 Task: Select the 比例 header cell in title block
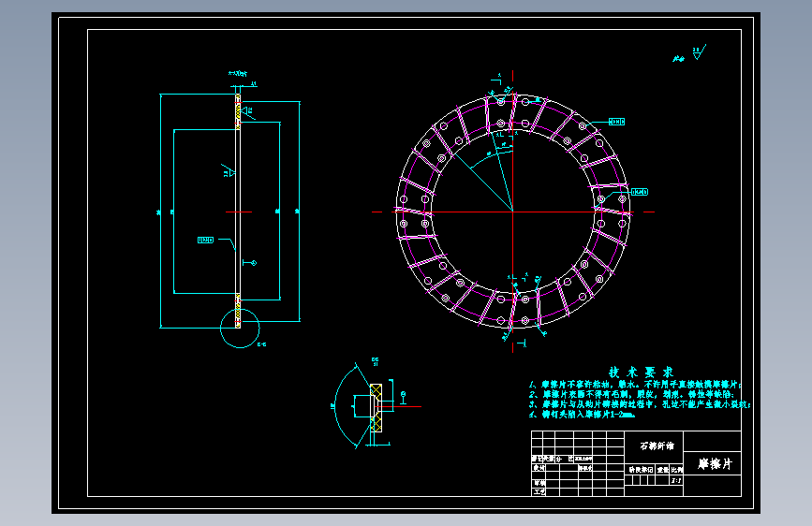coord(677,469)
